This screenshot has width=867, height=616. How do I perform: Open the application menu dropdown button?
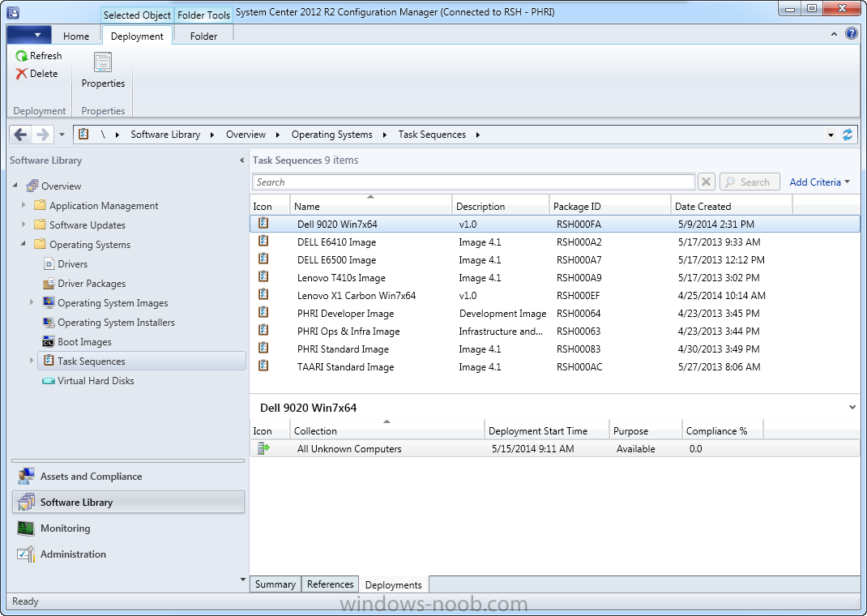point(29,35)
